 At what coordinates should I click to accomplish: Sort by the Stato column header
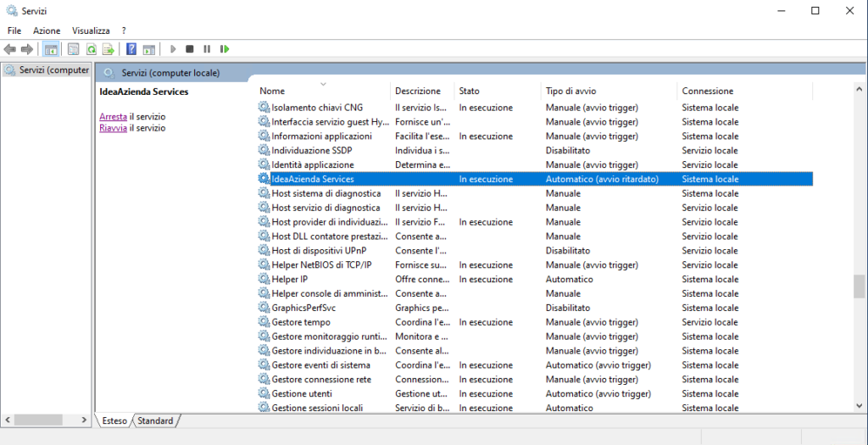click(x=498, y=91)
